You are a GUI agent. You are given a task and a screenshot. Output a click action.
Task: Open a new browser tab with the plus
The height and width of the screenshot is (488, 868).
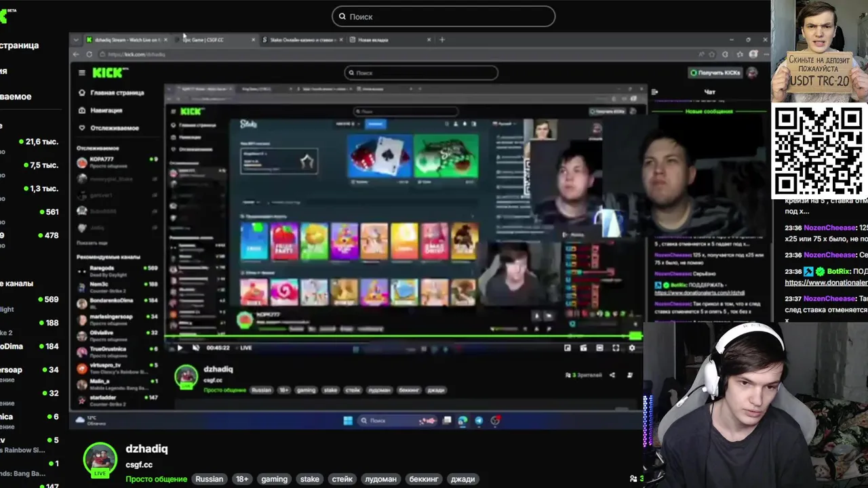point(442,40)
